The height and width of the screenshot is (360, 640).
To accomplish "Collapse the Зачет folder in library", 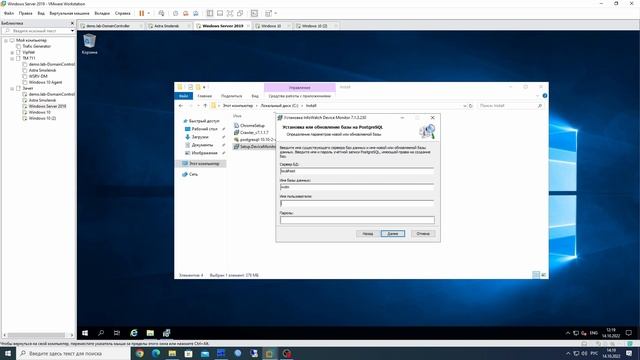I will coord(12,88).
